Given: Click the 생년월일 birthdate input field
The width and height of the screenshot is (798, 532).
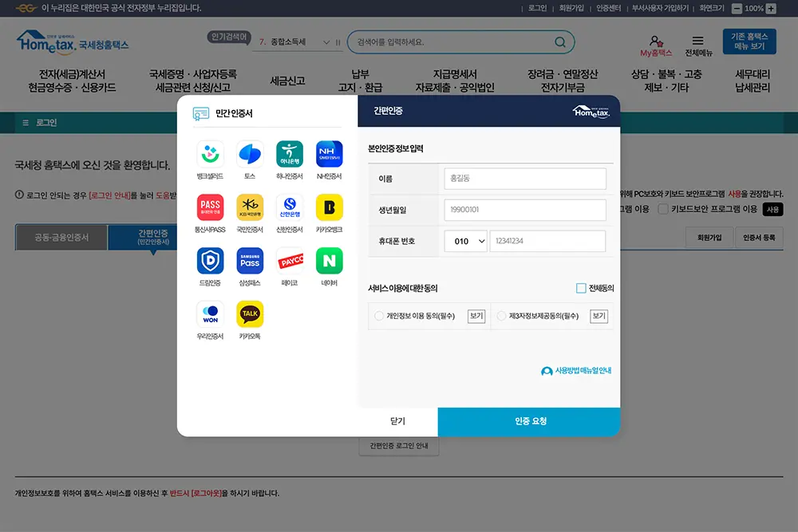Looking at the screenshot, I should click(525, 209).
